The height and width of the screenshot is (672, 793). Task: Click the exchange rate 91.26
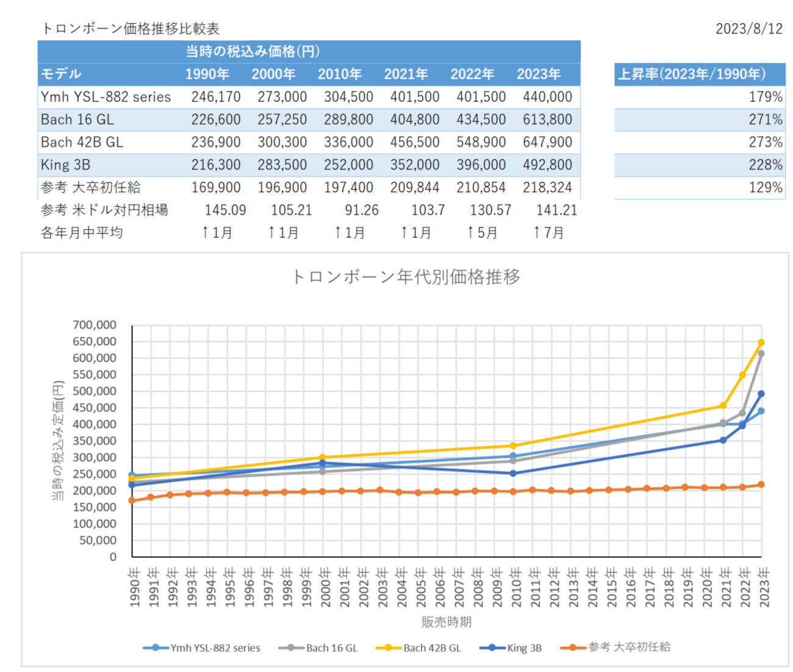pyautogui.click(x=362, y=210)
